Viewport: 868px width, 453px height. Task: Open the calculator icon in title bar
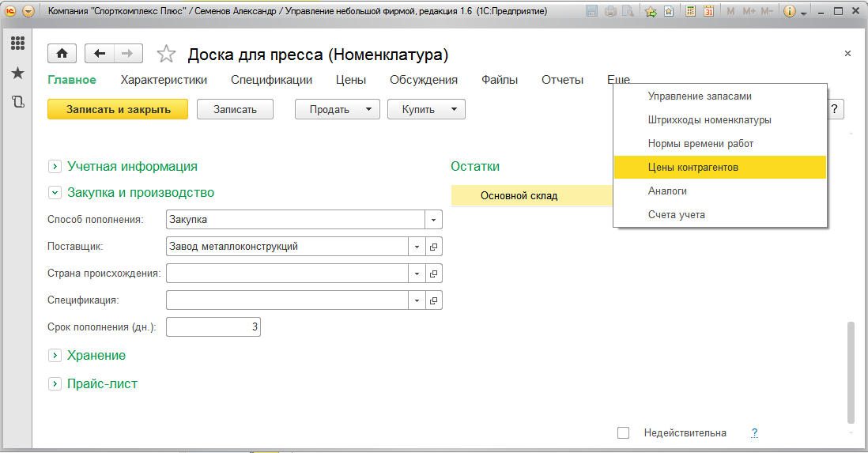pyautogui.click(x=691, y=12)
